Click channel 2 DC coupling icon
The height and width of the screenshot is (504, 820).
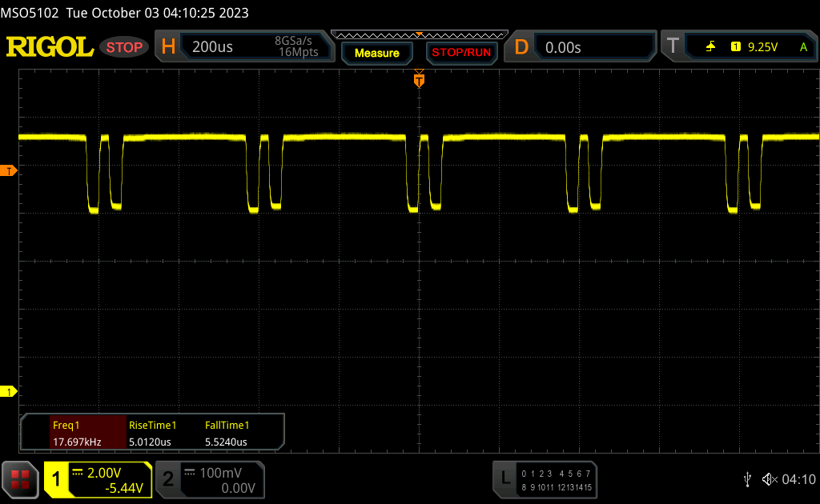(190, 473)
